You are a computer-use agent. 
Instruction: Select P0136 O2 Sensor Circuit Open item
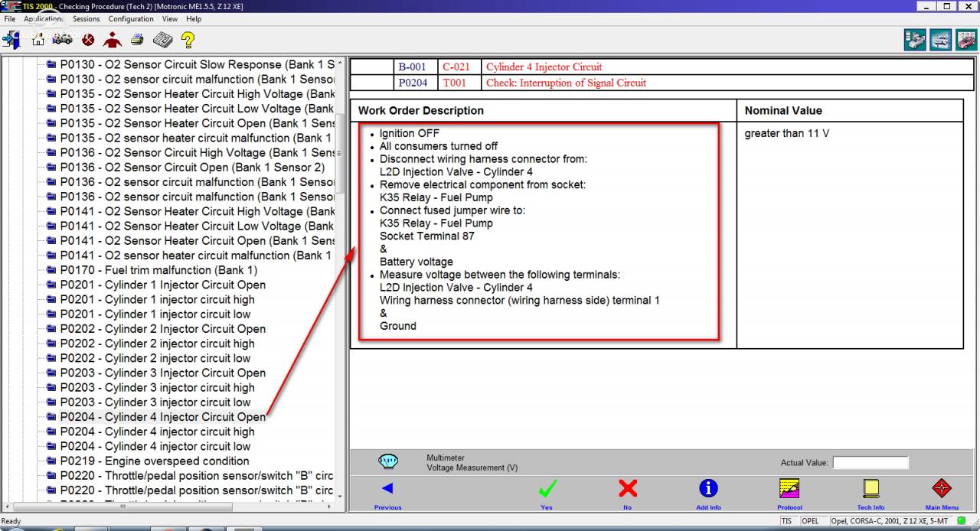(x=192, y=168)
